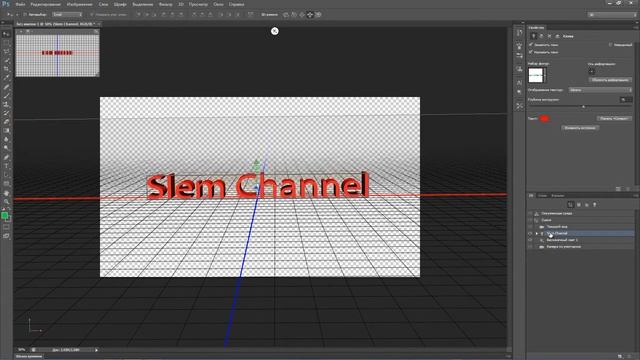This screenshot has width=640, height=360.
Task: Open the auto-select target dropdown
Action: [67, 15]
